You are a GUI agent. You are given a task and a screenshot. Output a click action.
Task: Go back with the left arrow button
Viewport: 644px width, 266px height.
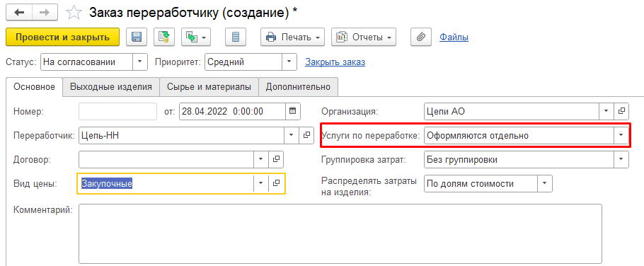[19, 13]
